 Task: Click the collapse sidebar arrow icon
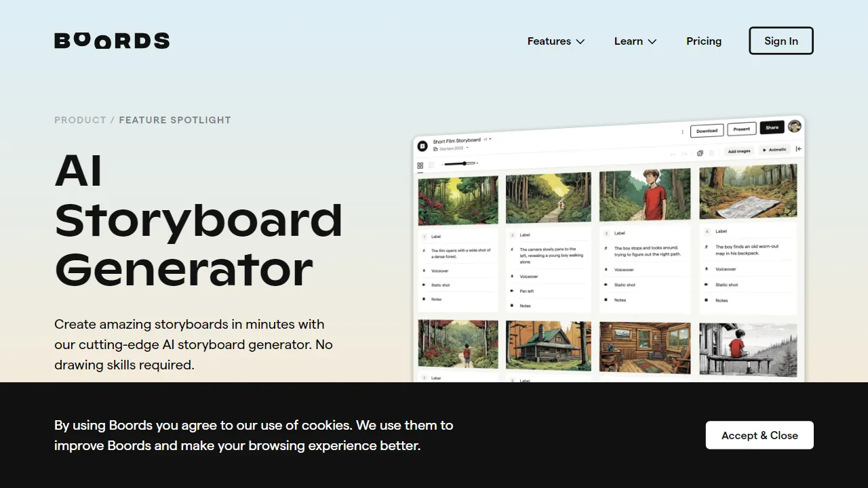[x=799, y=148]
